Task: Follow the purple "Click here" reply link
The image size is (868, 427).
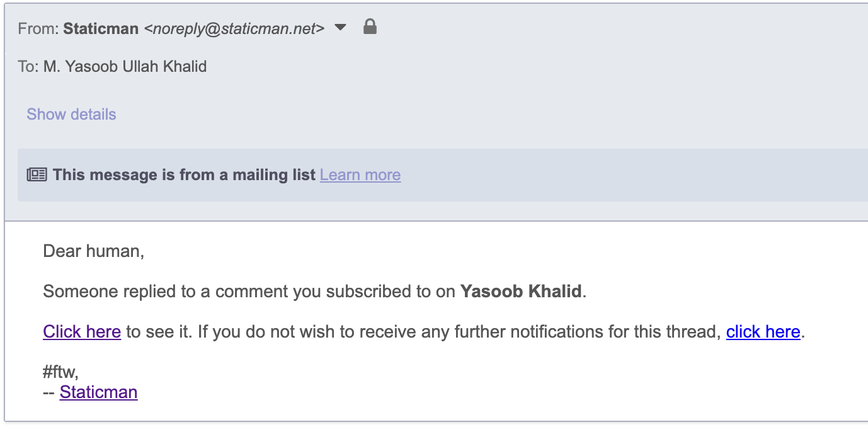Action: tap(82, 332)
